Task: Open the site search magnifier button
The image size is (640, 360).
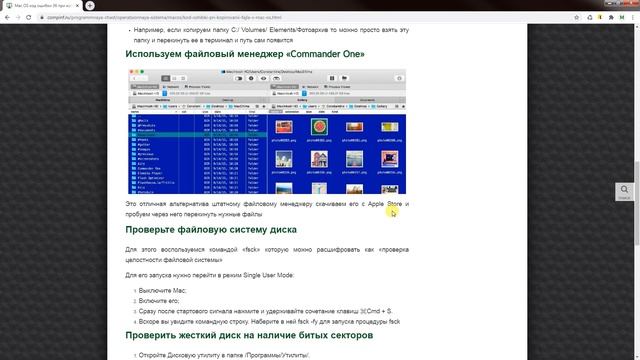Action: 624,191
